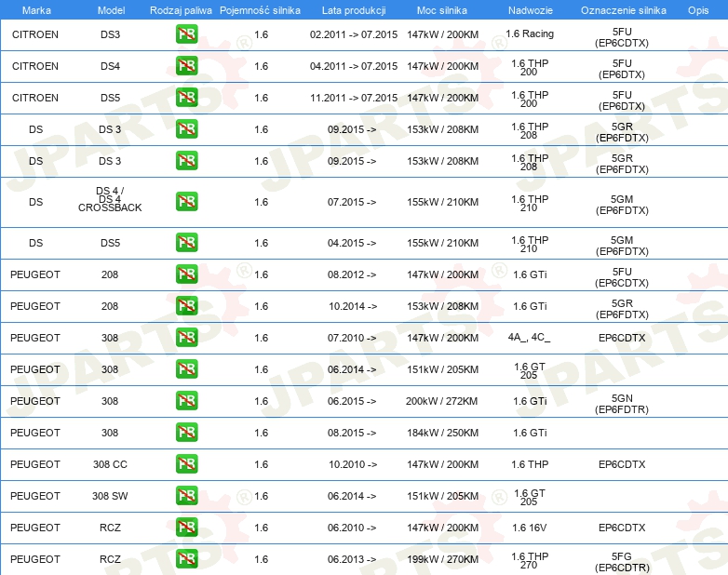Click 'PEUGEOT' brand cell in 308 SW row

click(x=35, y=496)
